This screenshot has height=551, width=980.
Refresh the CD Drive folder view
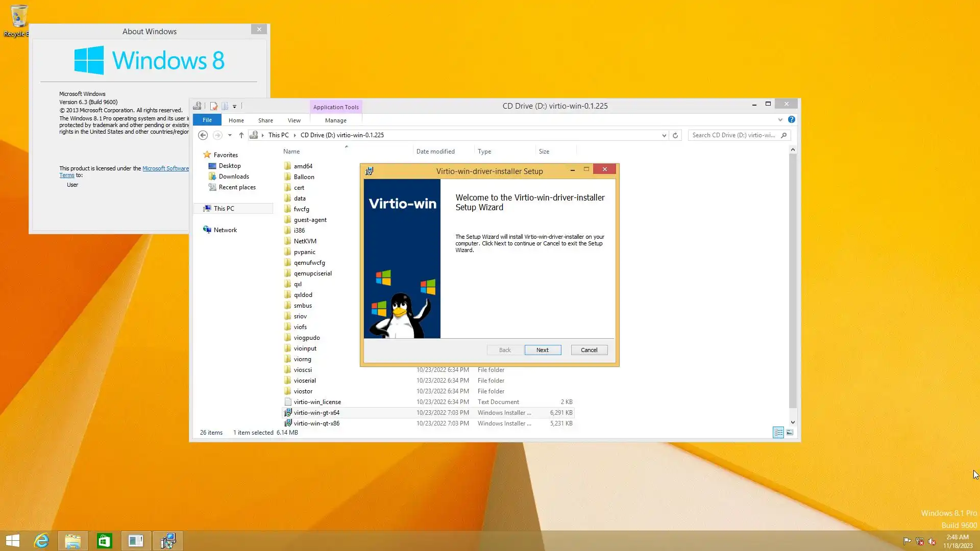point(675,135)
